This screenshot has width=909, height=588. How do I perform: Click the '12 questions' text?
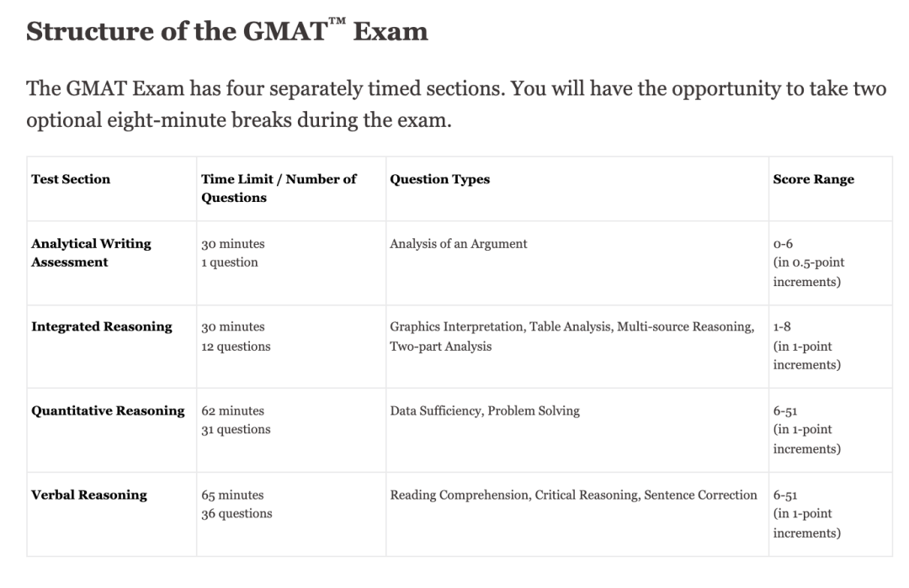236,346
